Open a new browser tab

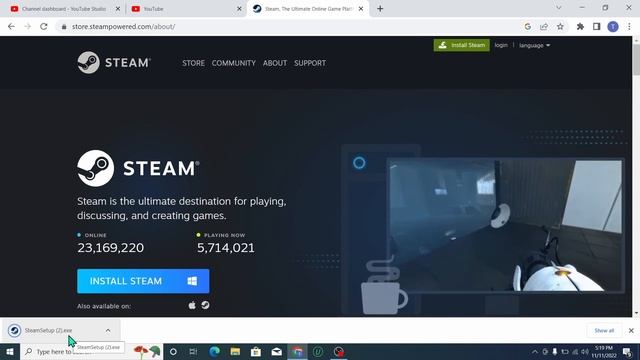(380, 9)
